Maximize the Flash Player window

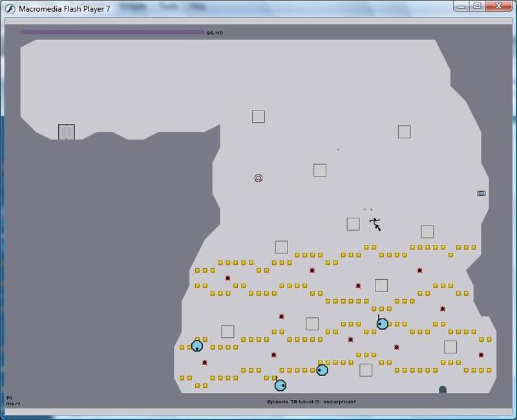[477, 6]
